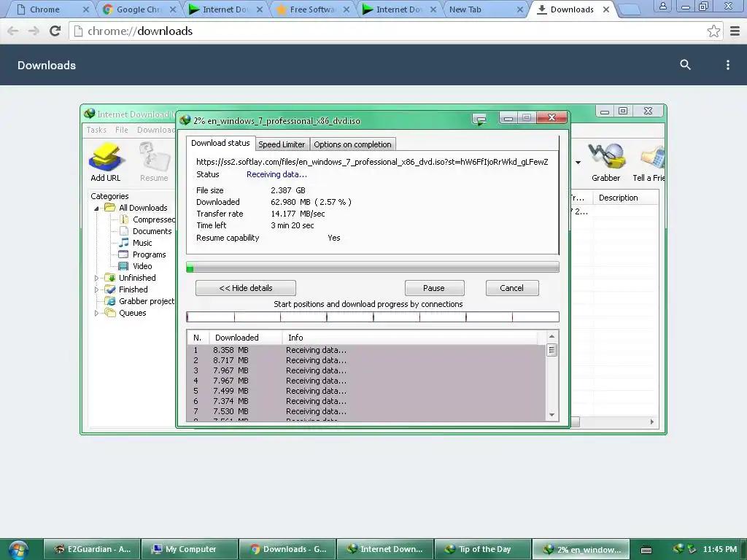
Task: Click the connections list scroll down arrow
Action: [551, 415]
